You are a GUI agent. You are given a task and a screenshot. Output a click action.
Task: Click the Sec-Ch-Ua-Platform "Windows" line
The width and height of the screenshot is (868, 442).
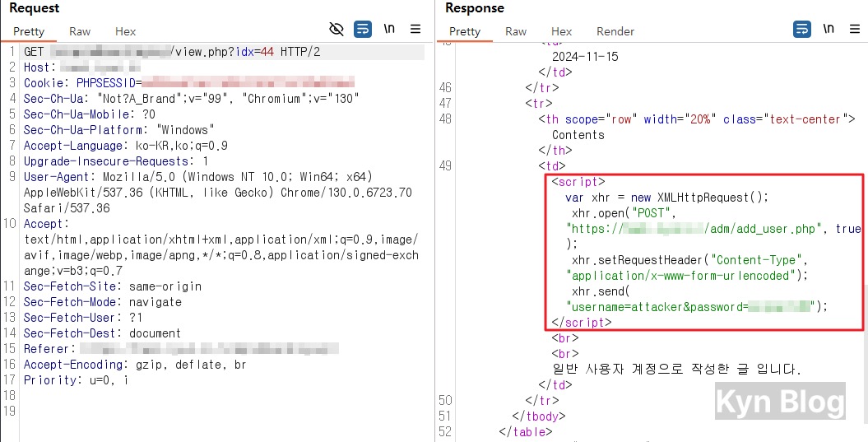pos(119,130)
